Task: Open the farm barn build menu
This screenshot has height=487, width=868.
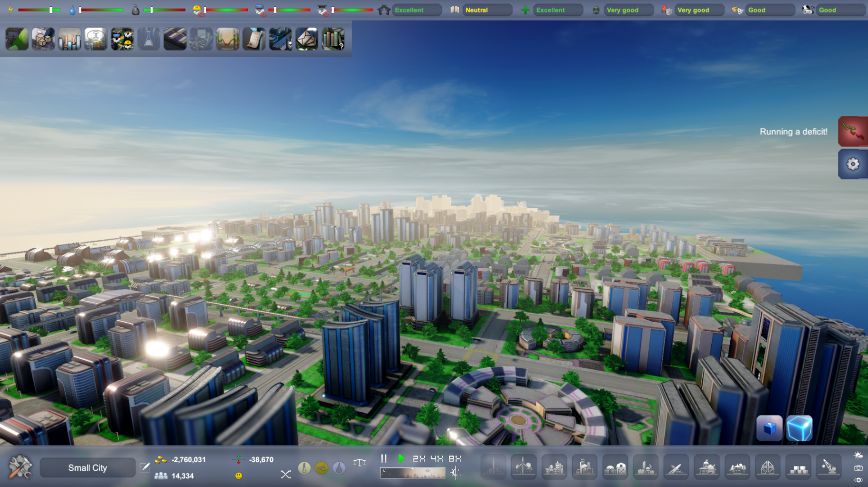Action: (615, 467)
